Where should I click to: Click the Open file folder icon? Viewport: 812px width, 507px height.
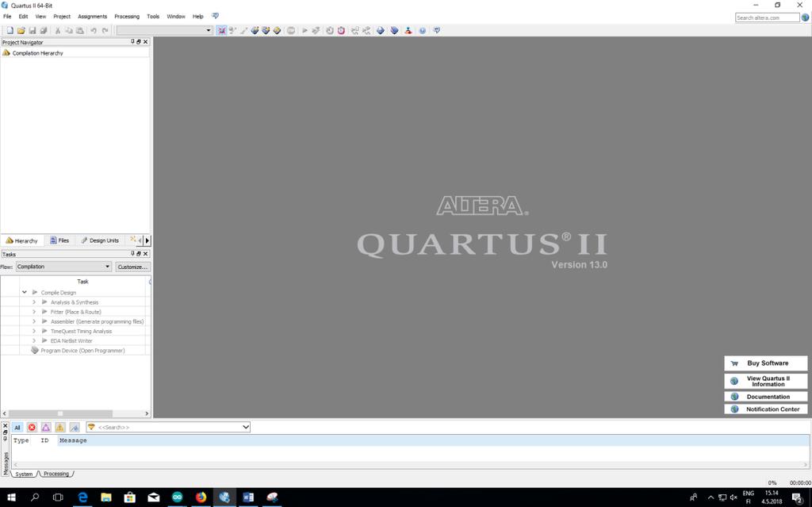(x=21, y=31)
